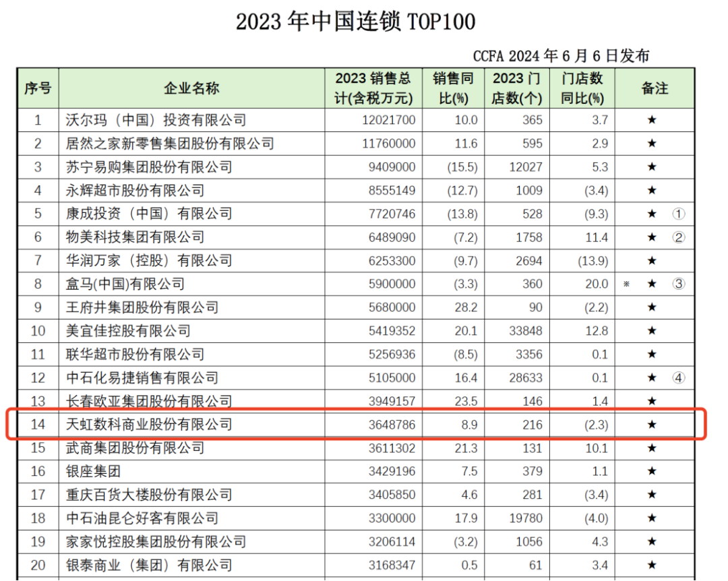Select the store count 33848 for 美宜佳
Viewport: 728px width, 581px height.
click(x=522, y=331)
